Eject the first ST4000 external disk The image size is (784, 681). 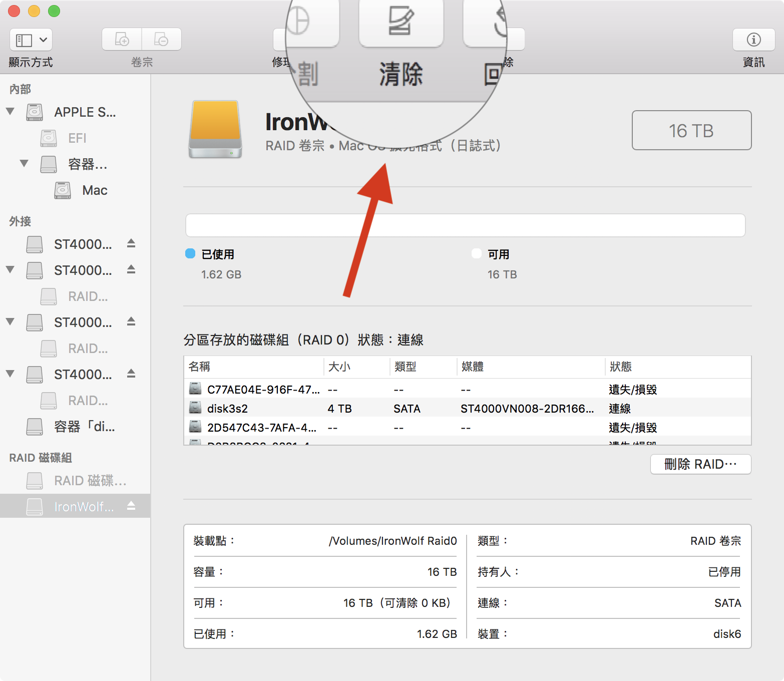131,244
